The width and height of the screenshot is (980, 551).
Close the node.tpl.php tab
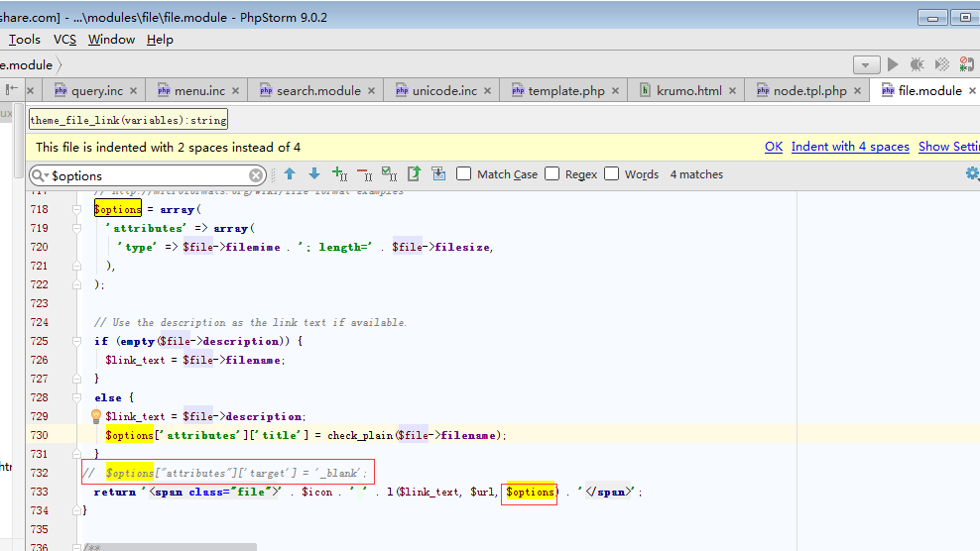[857, 91]
